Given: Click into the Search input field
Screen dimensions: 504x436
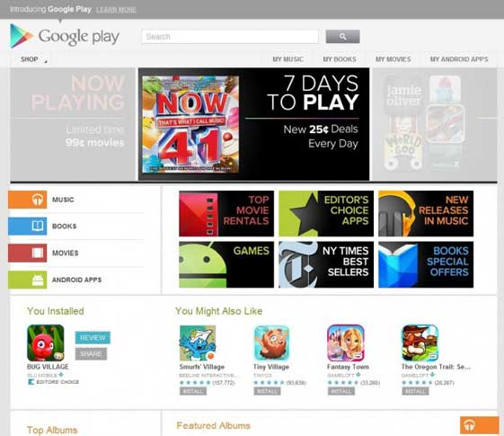Looking at the screenshot, I should pyautogui.click(x=230, y=37).
